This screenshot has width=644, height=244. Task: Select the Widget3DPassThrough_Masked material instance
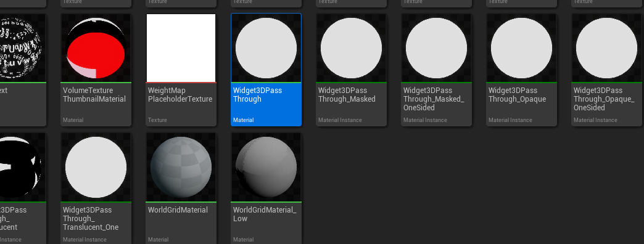351,70
